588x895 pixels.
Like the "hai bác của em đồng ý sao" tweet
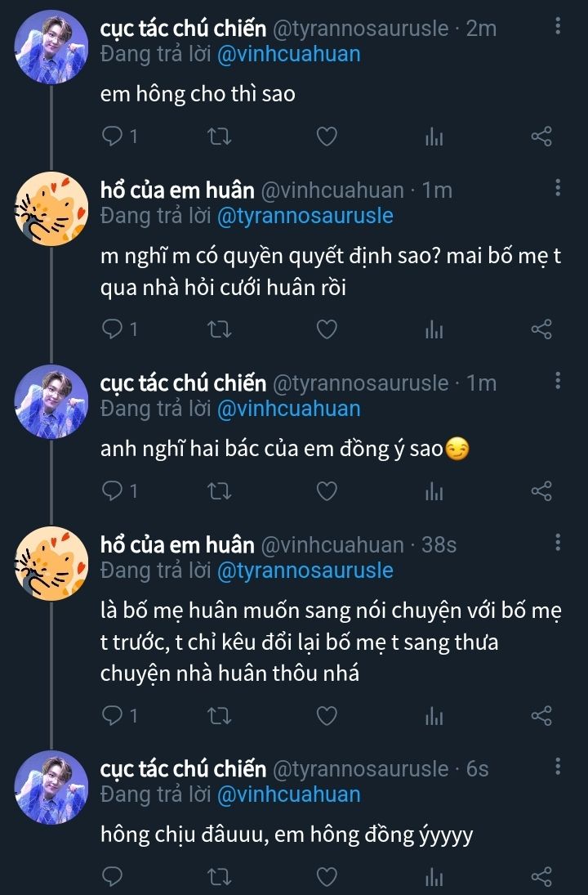click(327, 490)
